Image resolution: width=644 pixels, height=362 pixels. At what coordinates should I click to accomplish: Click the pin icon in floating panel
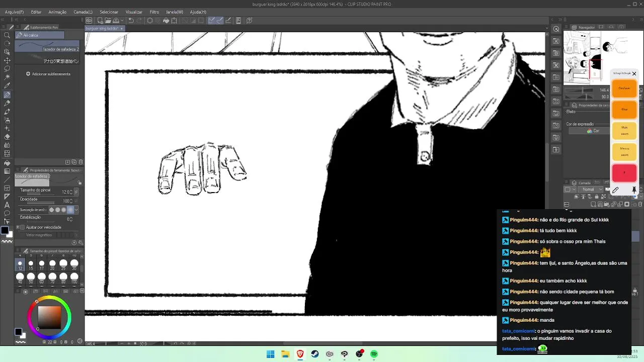point(634,190)
